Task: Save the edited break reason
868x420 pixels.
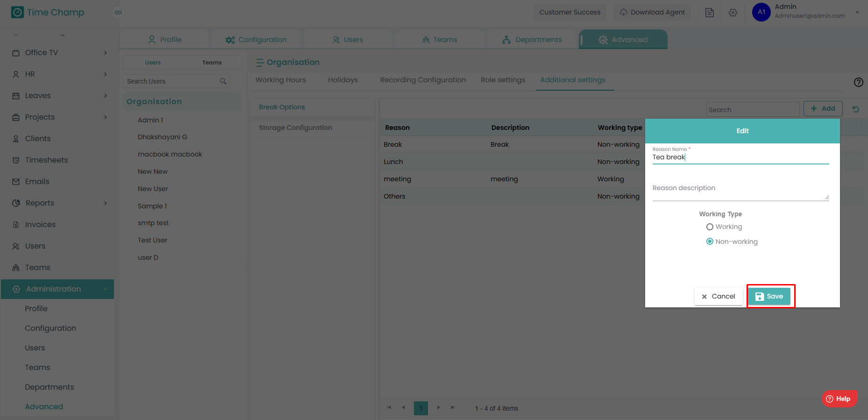Action: tap(769, 296)
